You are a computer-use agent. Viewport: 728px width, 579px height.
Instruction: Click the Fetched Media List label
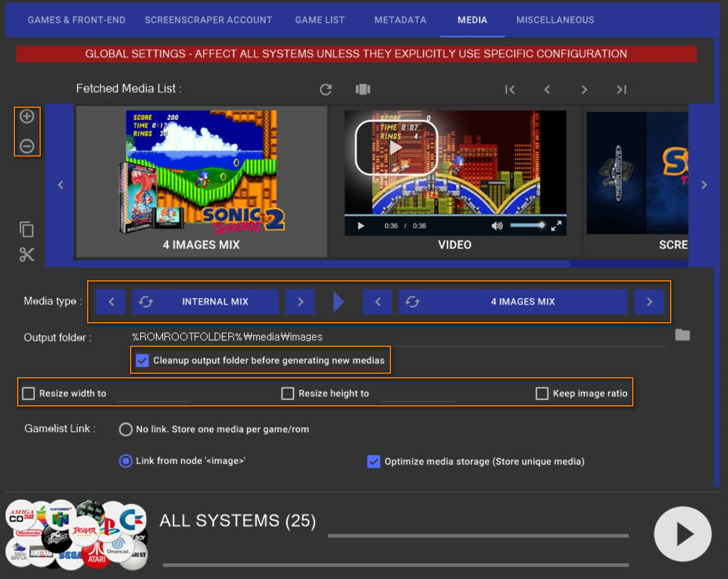(x=128, y=89)
